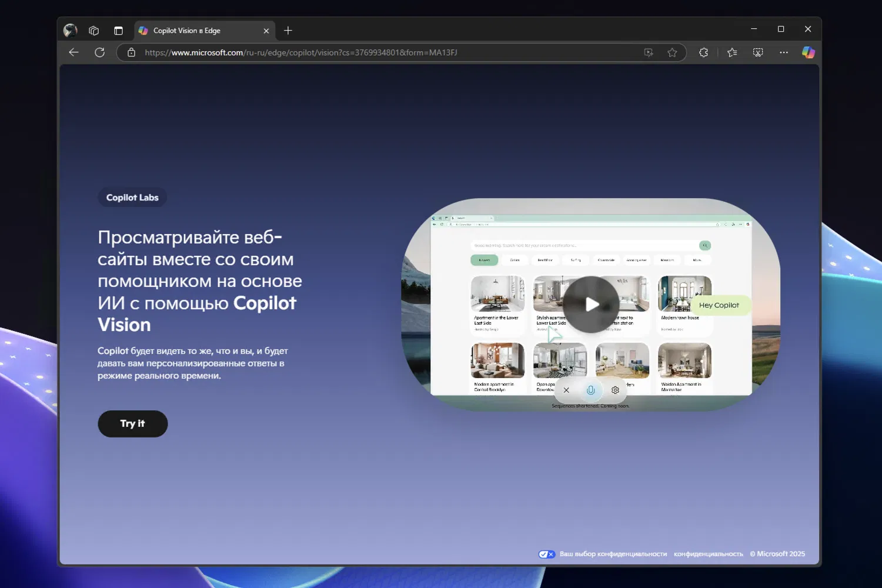Viewport: 882px width, 588px height.
Task: Close the Copilot Vision в Edge tab
Action: [266, 31]
